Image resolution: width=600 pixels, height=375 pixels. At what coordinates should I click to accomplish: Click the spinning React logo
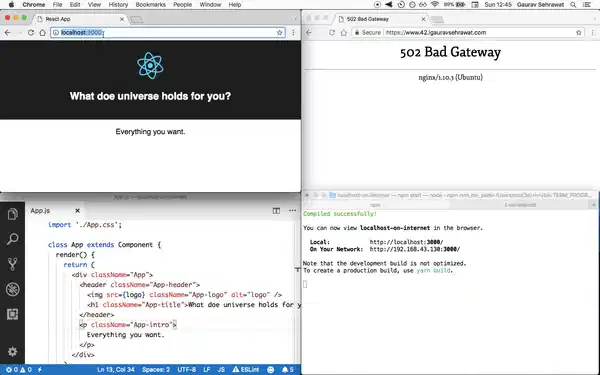pos(150,66)
